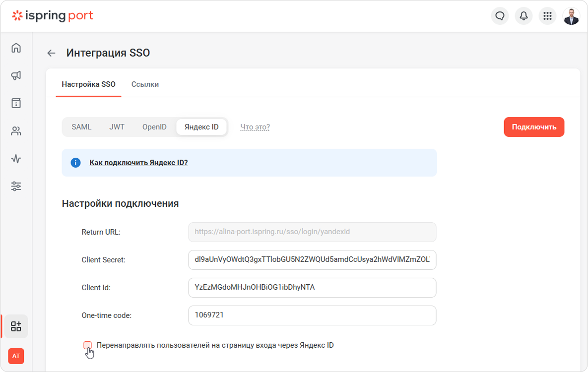588x372 pixels.
Task: Click the Client Secret input field
Action: [x=312, y=260]
